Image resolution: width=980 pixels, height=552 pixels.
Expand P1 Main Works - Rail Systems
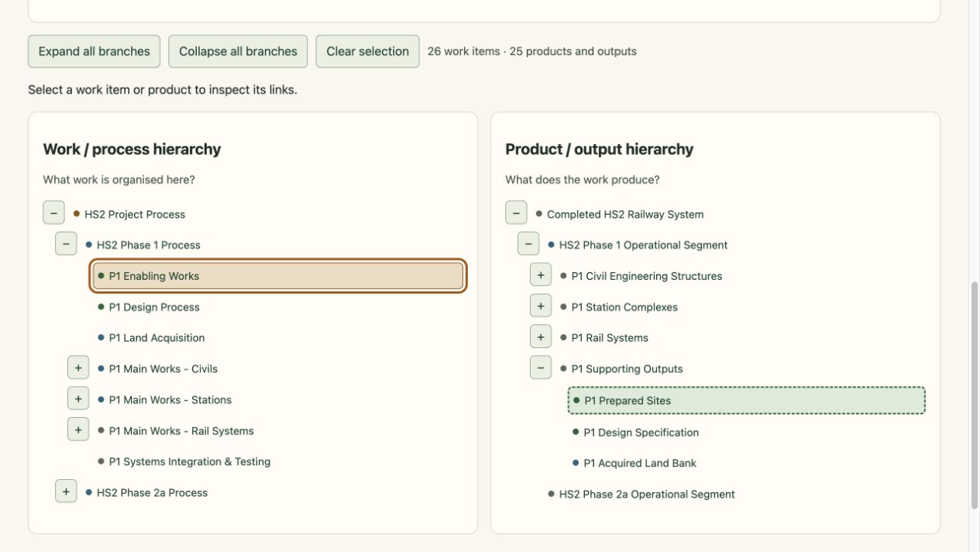[x=78, y=430]
